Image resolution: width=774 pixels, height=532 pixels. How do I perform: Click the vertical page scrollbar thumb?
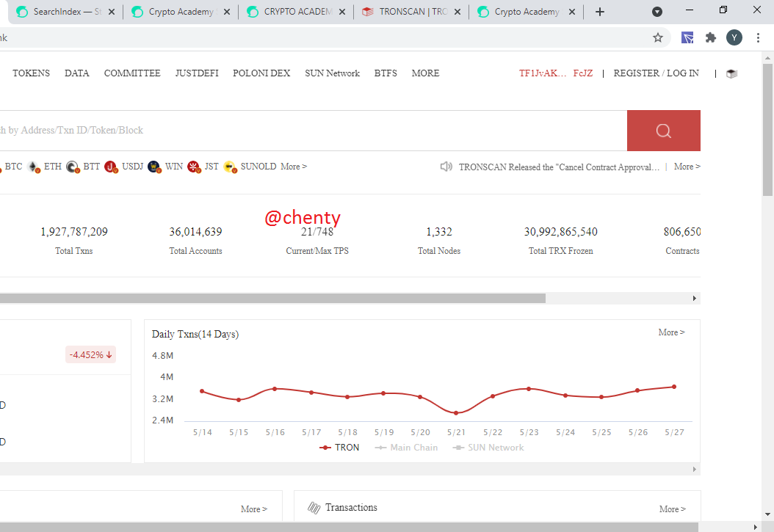coord(767,130)
